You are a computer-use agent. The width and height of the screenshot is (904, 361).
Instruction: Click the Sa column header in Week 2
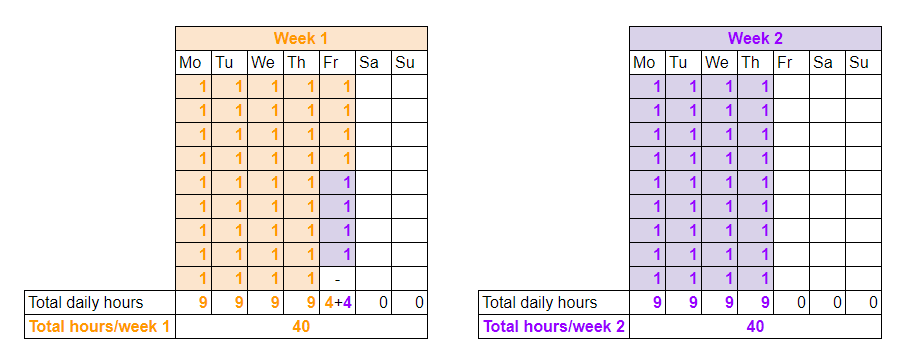[x=827, y=62]
